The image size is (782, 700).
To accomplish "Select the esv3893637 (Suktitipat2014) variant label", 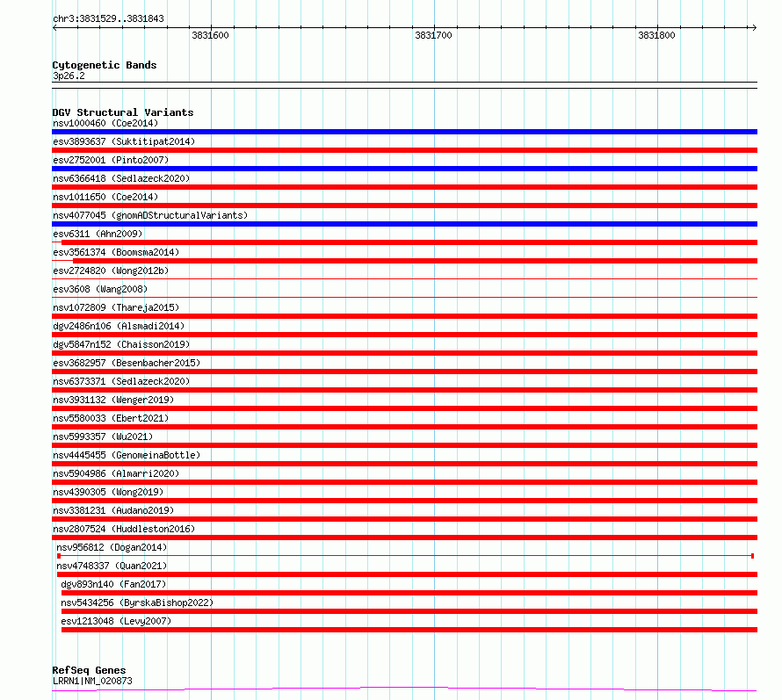I will coord(124,141).
